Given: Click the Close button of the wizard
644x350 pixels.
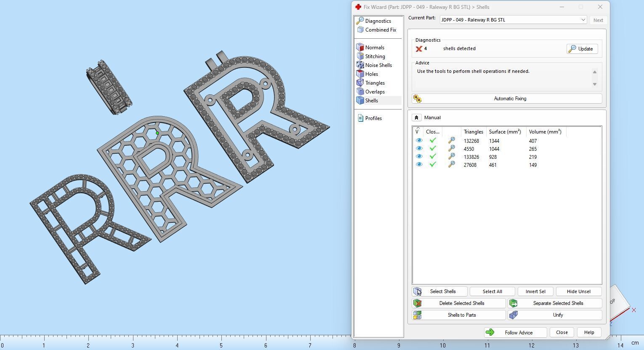Looking at the screenshot, I should (562, 333).
